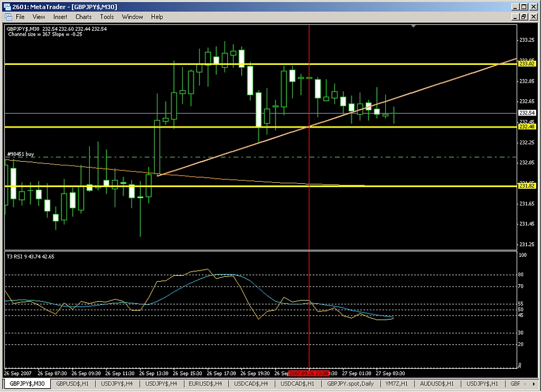Select the 233.02 yellow price level label

point(526,64)
